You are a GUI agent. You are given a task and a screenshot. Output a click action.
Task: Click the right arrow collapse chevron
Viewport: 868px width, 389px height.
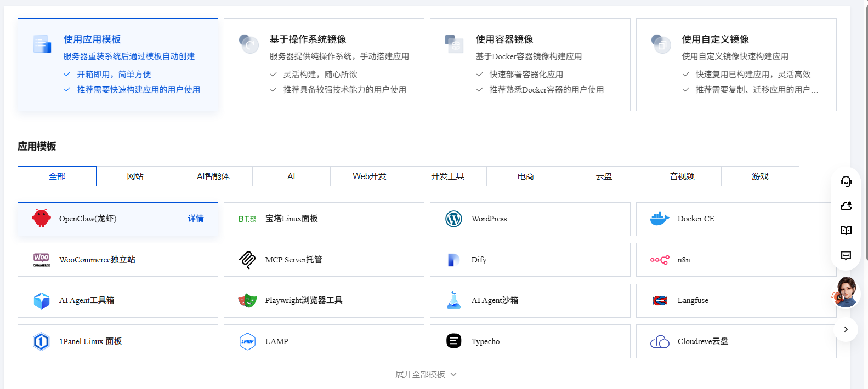click(x=846, y=329)
